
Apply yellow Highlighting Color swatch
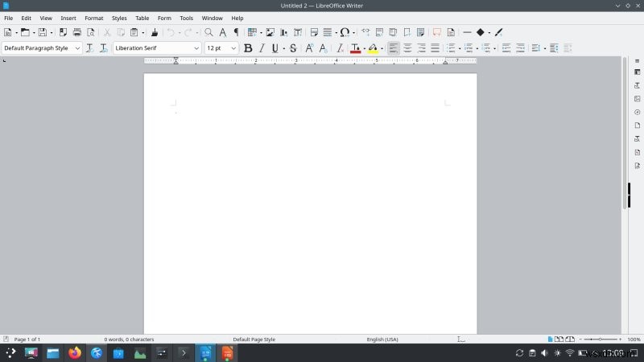click(373, 48)
